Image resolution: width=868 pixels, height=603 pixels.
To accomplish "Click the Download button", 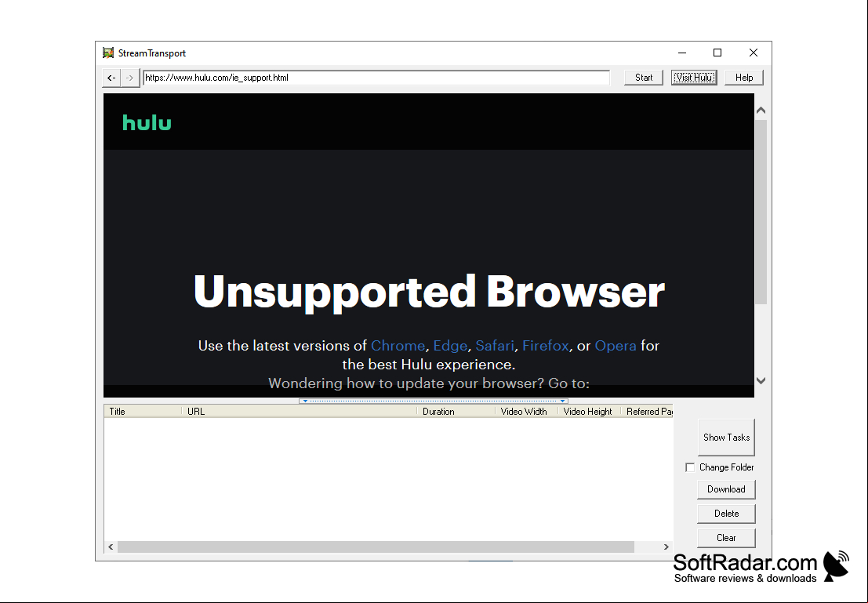I will [x=726, y=489].
